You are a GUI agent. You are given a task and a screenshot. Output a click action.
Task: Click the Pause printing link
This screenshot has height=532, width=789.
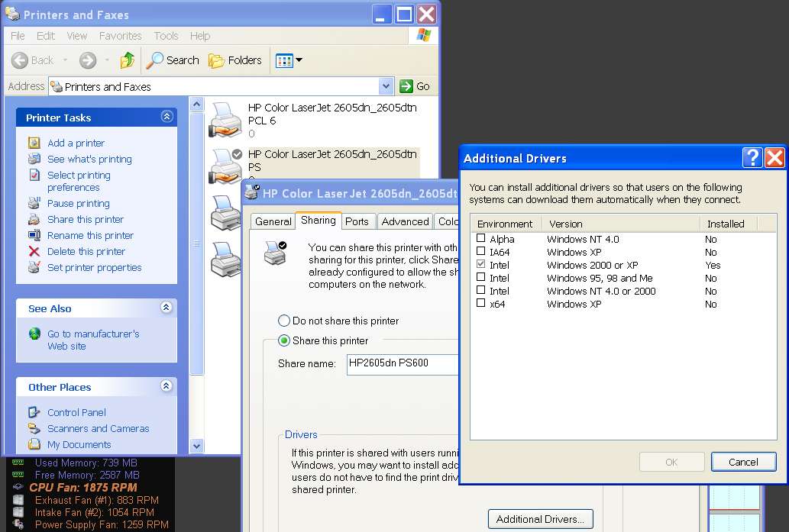(x=79, y=204)
